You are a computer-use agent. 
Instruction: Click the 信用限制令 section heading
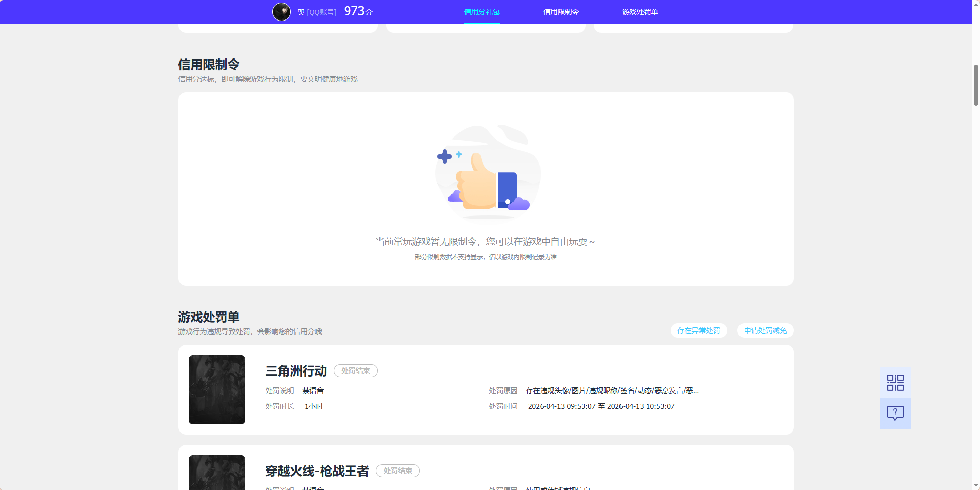coord(209,65)
